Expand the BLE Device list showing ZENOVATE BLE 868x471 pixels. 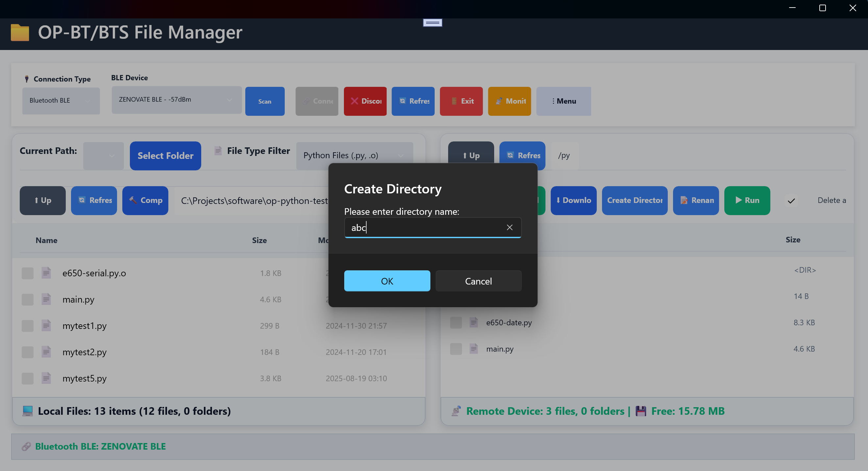click(176, 100)
